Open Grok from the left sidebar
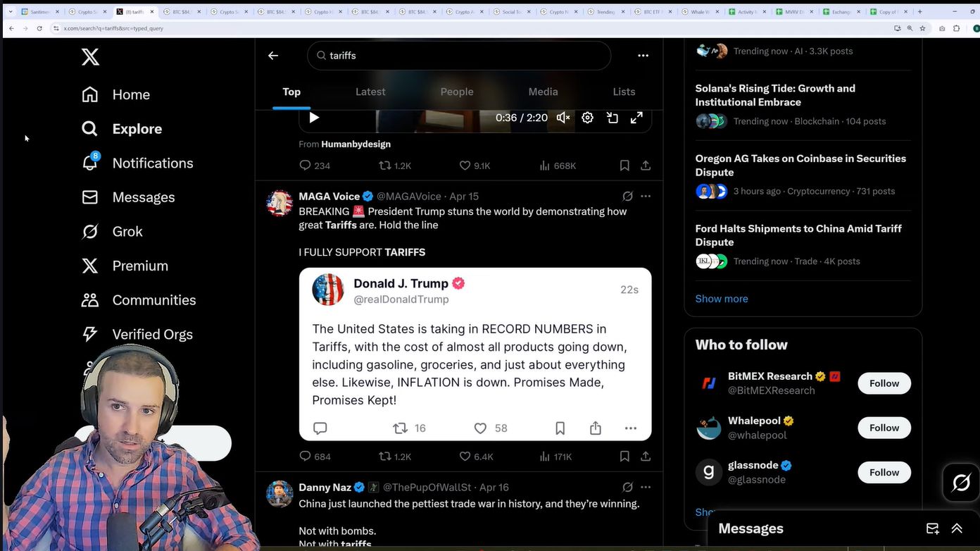 [x=112, y=231]
